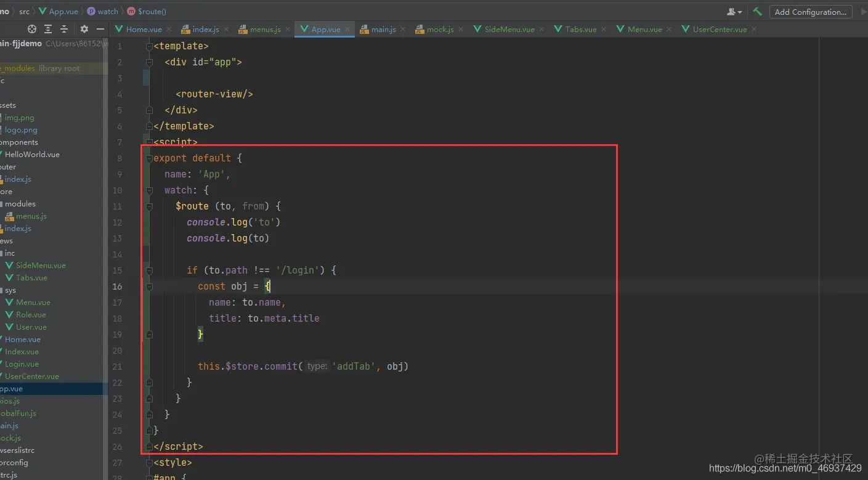The image size is (868, 480).
Task: Click the green Build hammer icon
Action: click(758, 12)
